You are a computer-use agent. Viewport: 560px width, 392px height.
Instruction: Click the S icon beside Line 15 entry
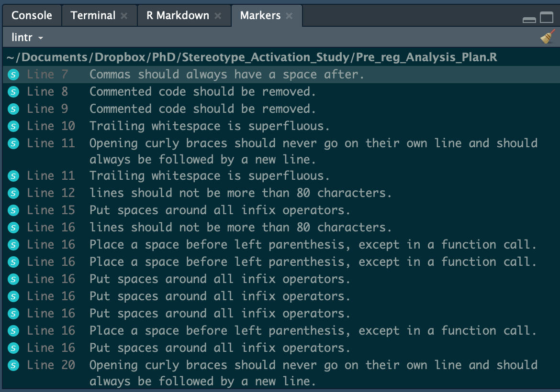click(x=13, y=210)
